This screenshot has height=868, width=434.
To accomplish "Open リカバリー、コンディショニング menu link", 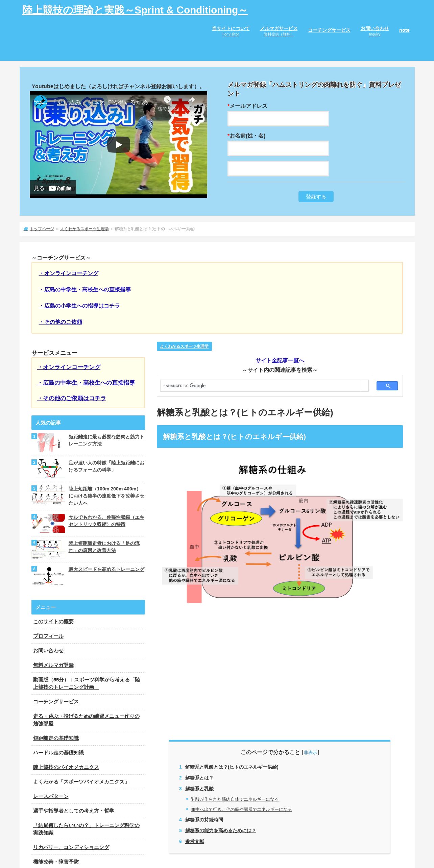I will click(x=71, y=847).
